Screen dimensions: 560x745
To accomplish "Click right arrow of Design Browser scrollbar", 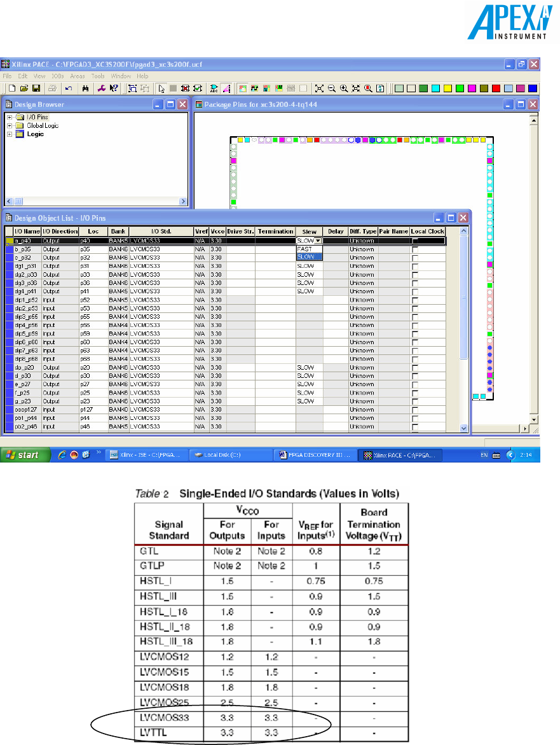I will (x=183, y=202).
